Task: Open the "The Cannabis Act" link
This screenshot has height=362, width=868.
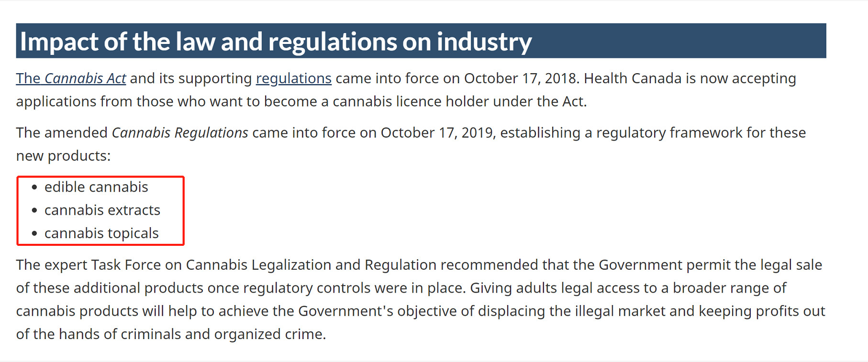Action: coord(71,78)
